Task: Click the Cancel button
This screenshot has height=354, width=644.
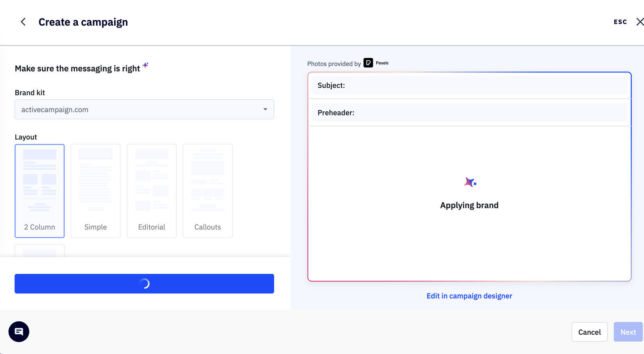Action: pyautogui.click(x=589, y=332)
